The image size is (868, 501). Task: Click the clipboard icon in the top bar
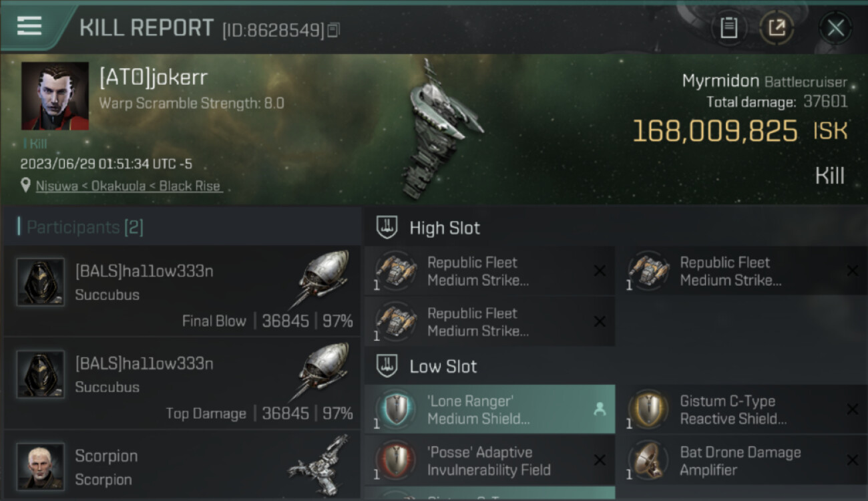click(728, 28)
